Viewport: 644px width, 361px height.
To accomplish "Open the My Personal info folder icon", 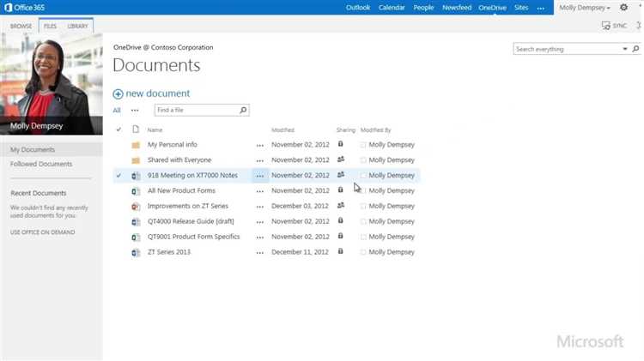I will pyautogui.click(x=136, y=145).
